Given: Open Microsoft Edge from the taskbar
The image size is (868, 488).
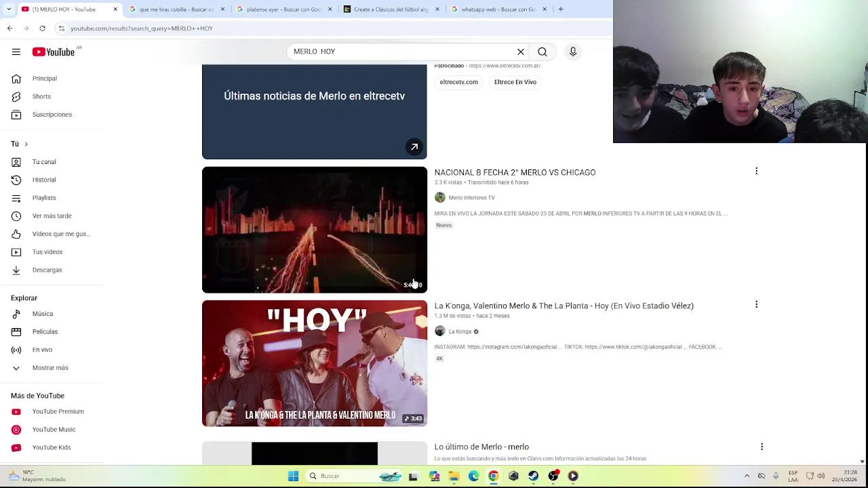Looking at the screenshot, I should [x=473, y=476].
